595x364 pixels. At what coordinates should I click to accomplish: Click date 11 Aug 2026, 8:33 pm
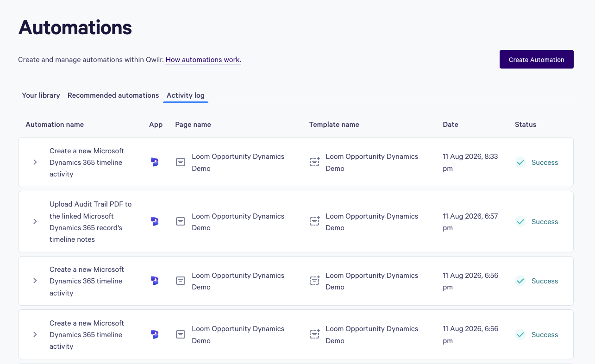point(470,163)
